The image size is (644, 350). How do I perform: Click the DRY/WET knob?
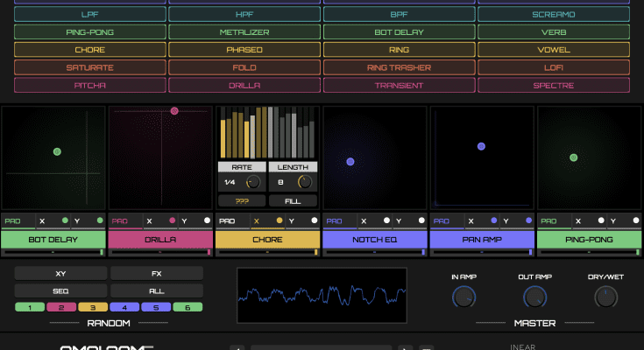(x=605, y=297)
